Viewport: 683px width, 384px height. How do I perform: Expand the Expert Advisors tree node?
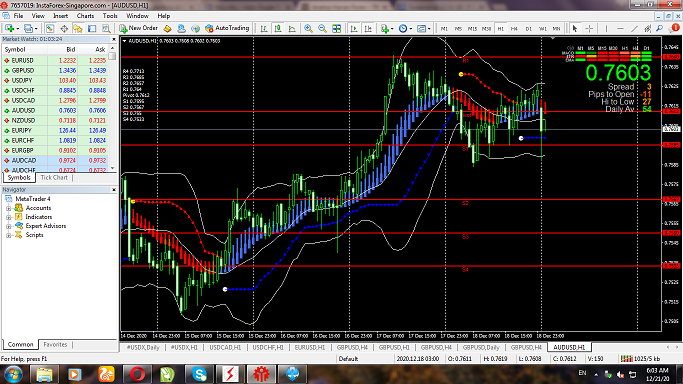[8, 226]
